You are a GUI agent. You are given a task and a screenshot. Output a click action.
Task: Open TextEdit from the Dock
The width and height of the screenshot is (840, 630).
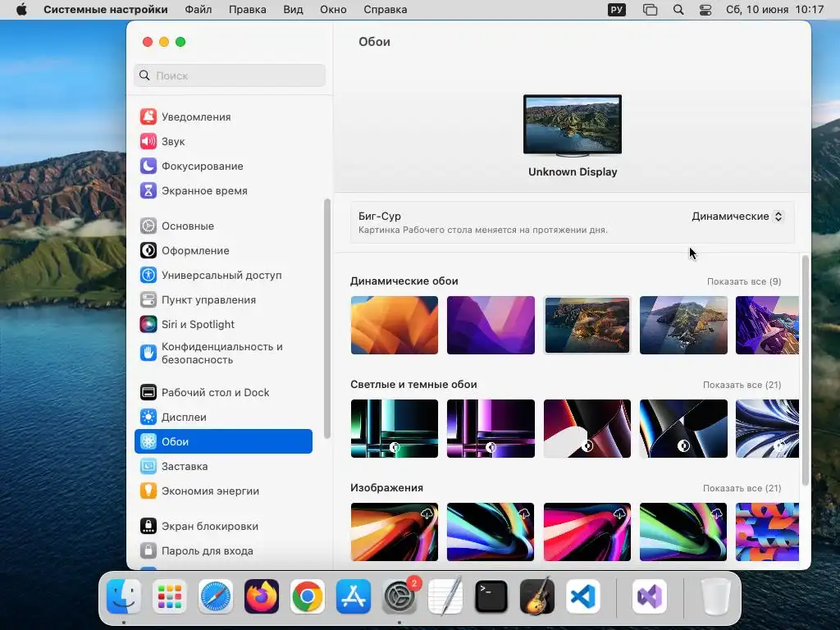(x=445, y=596)
